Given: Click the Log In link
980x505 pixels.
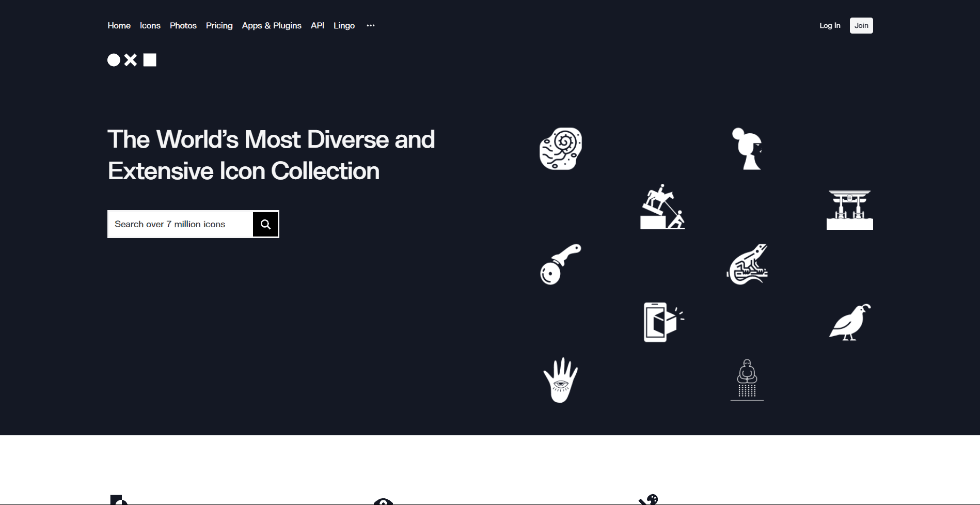Looking at the screenshot, I should point(829,25).
